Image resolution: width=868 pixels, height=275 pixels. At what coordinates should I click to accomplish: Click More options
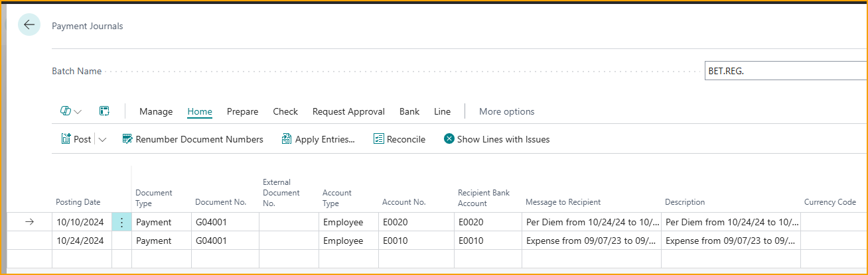coord(506,111)
